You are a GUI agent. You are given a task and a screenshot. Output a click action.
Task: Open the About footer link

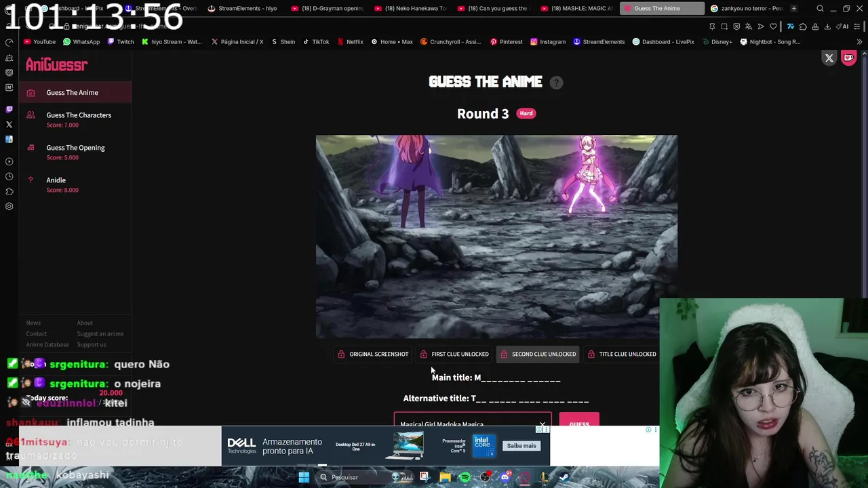click(85, 323)
